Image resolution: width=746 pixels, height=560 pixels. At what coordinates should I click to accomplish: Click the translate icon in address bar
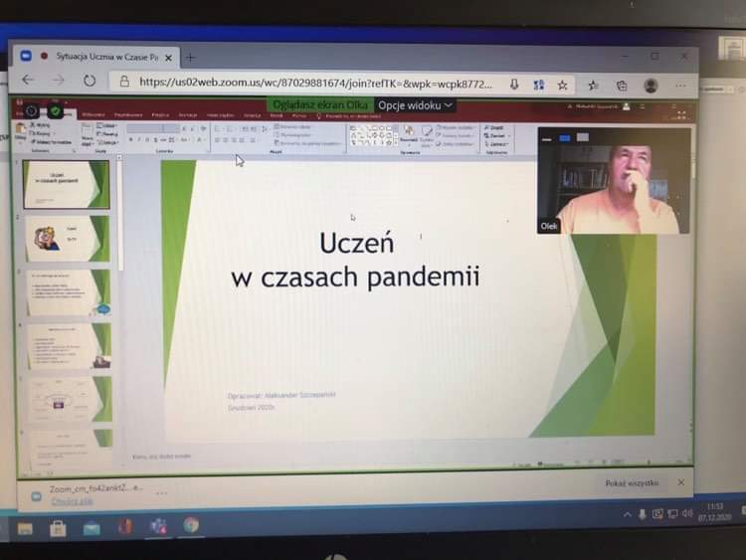point(538,86)
